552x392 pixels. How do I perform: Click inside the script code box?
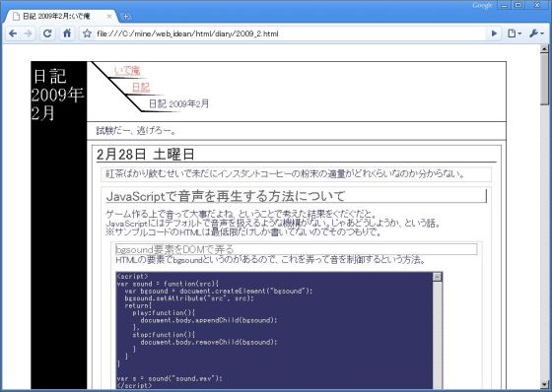click(x=275, y=331)
